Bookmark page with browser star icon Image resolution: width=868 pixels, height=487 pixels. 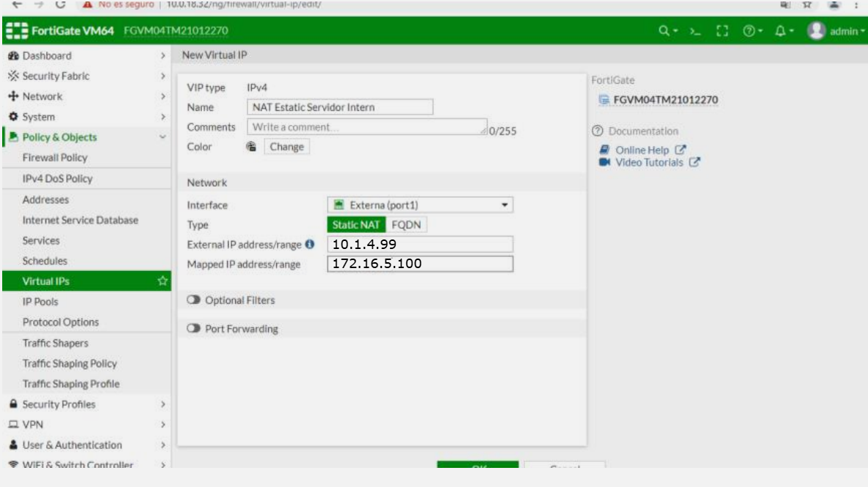click(x=808, y=4)
